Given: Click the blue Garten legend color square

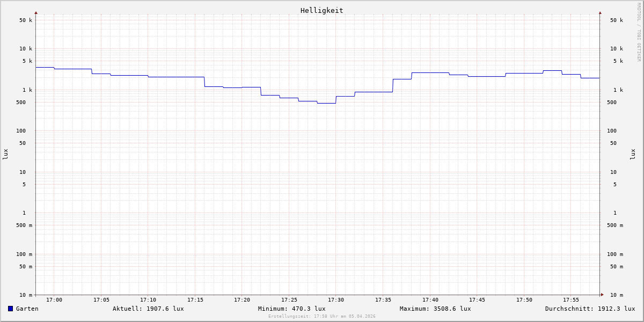Looking at the screenshot, I should 10,309.
